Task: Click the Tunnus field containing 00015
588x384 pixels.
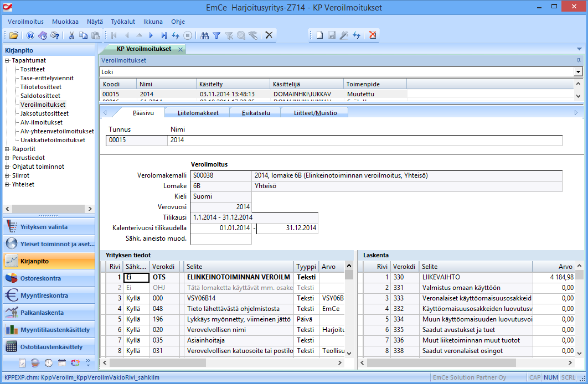Action: tap(137, 140)
